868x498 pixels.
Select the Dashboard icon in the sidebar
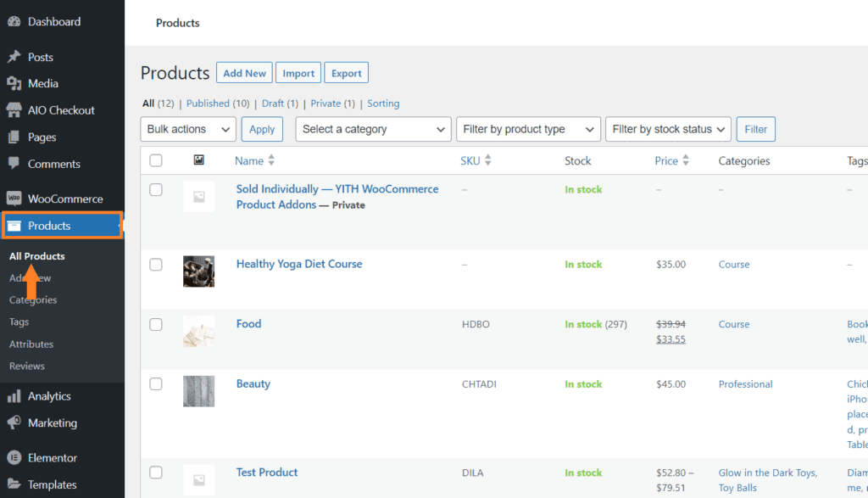click(15, 20)
